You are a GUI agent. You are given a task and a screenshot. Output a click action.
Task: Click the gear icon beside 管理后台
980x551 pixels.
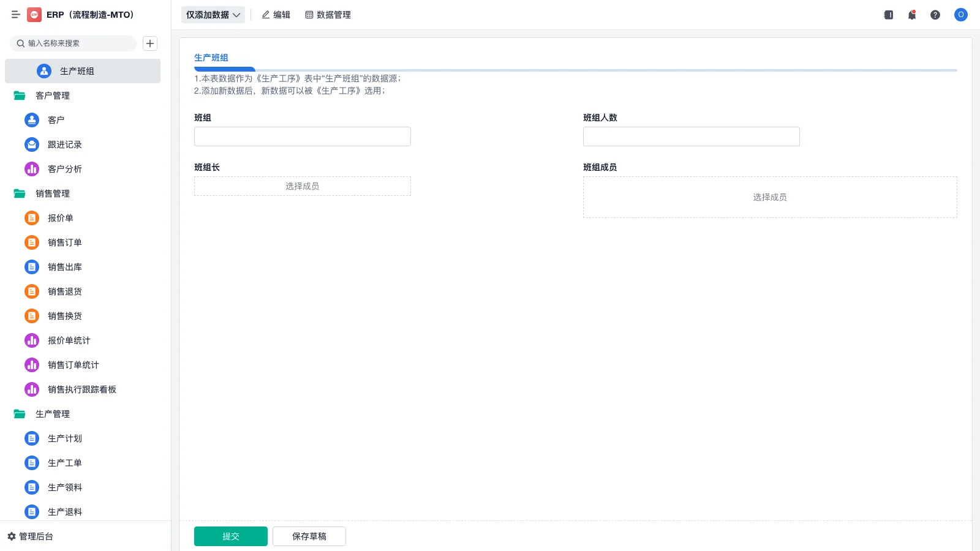[11, 536]
